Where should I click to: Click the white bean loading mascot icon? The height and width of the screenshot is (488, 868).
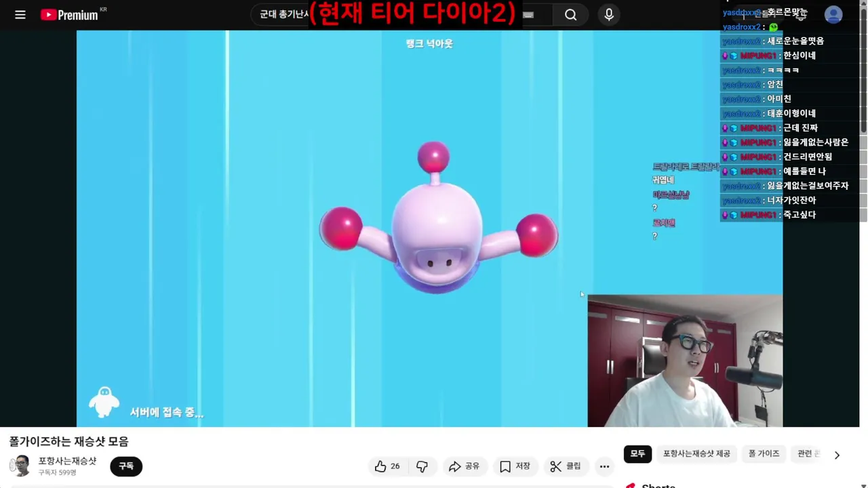104,402
